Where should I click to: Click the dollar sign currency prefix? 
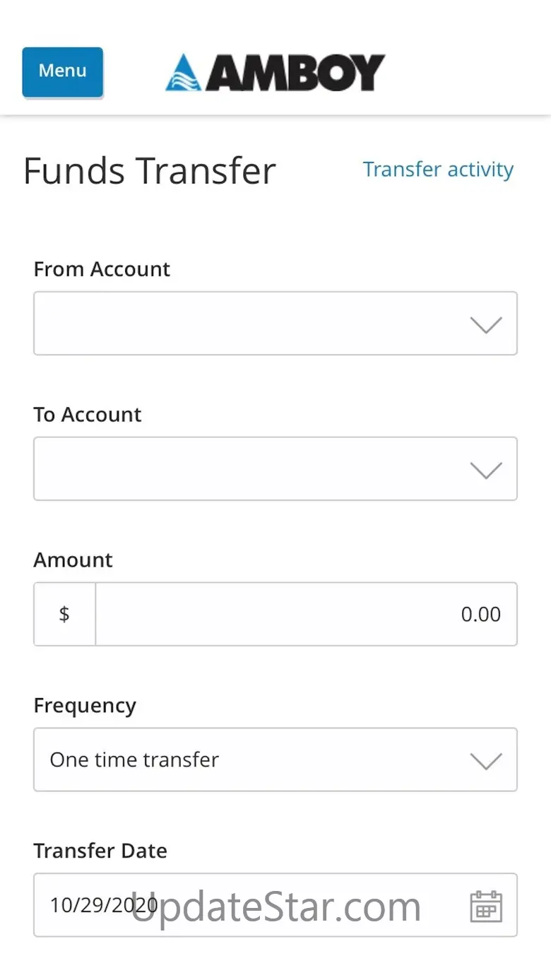tap(64, 614)
